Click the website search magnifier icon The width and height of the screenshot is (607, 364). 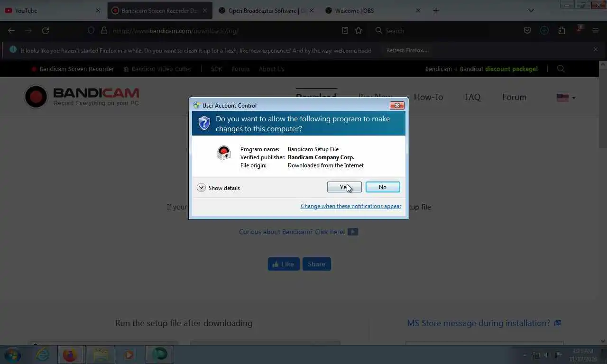tap(561, 69)
